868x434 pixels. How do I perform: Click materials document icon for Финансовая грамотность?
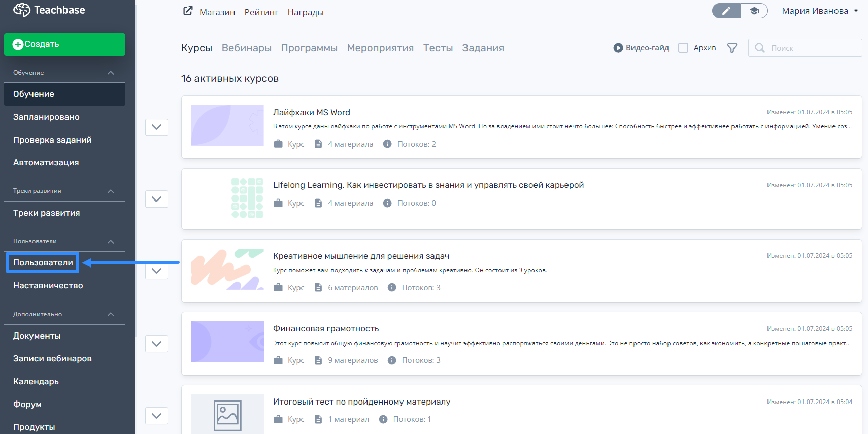point(318,360)
